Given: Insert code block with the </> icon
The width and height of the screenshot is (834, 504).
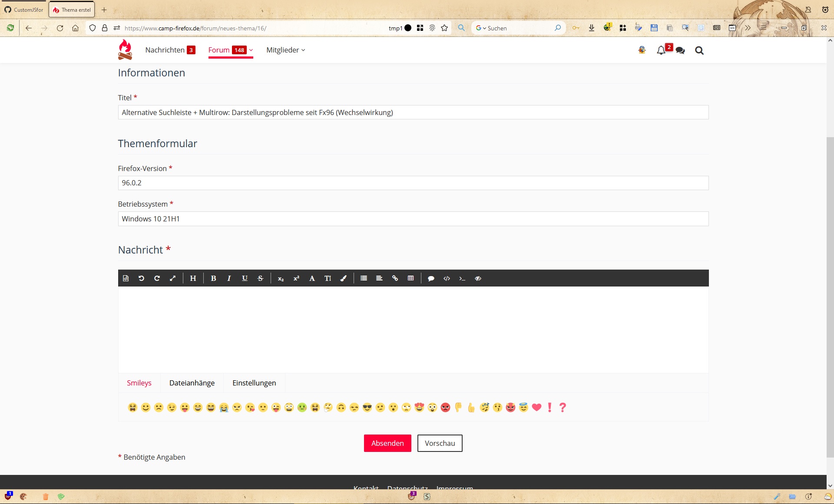Looking at the screenshot, I should tap(447, 278).
